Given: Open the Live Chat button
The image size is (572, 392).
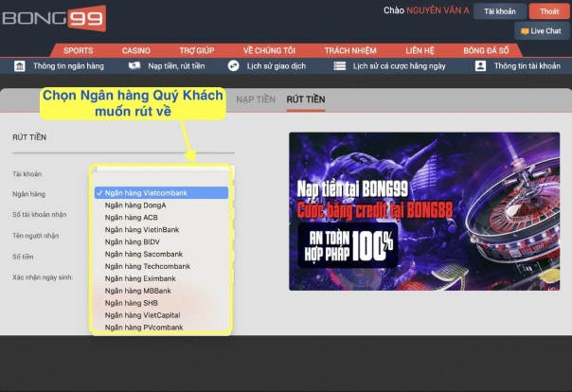Looking at the screenshot, I should 542,31.
